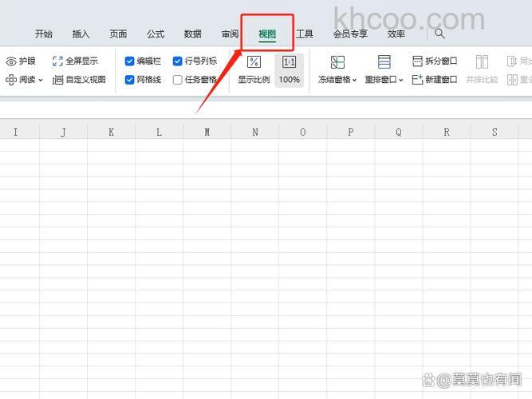Viewport: 532px width, 399px height.
Task: Open the 会员专享 tab
Action: pyautogui.click(x=350, y=34)
